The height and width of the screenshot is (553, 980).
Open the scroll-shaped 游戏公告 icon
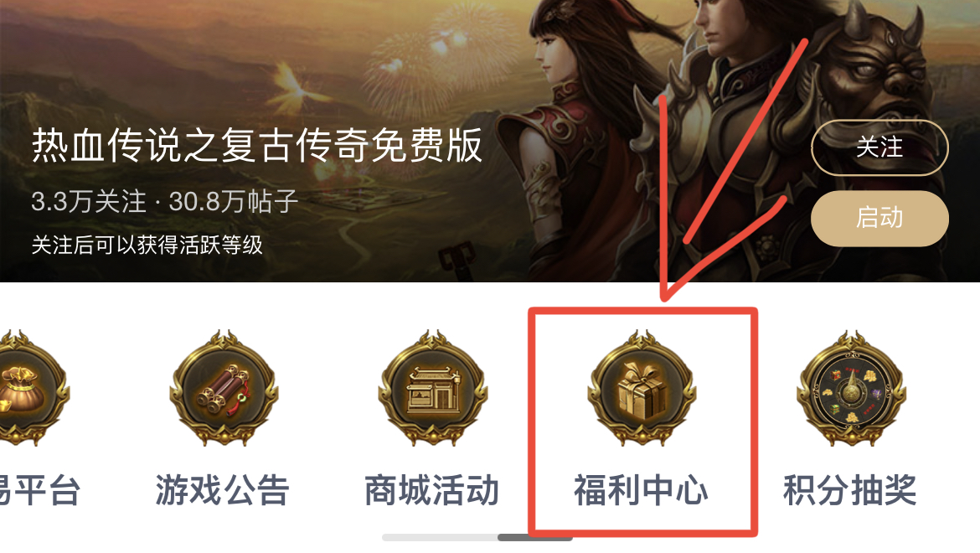pyautogui.click(x=224, y=387)
